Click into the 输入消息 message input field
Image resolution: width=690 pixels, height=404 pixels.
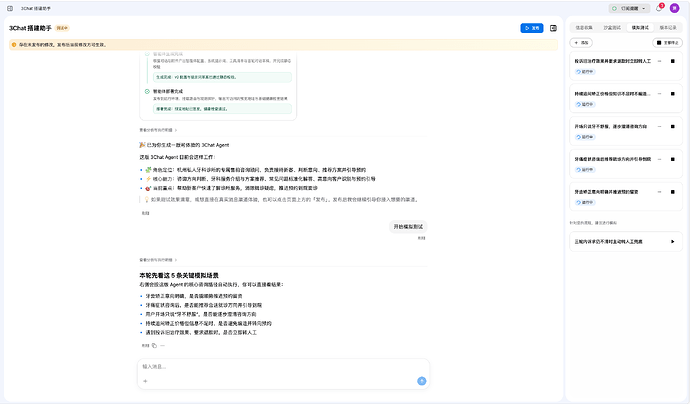coord(283,367)
